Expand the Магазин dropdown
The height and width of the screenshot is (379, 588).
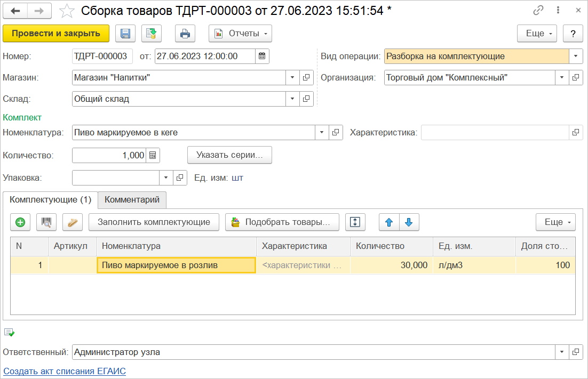point(292,78)
